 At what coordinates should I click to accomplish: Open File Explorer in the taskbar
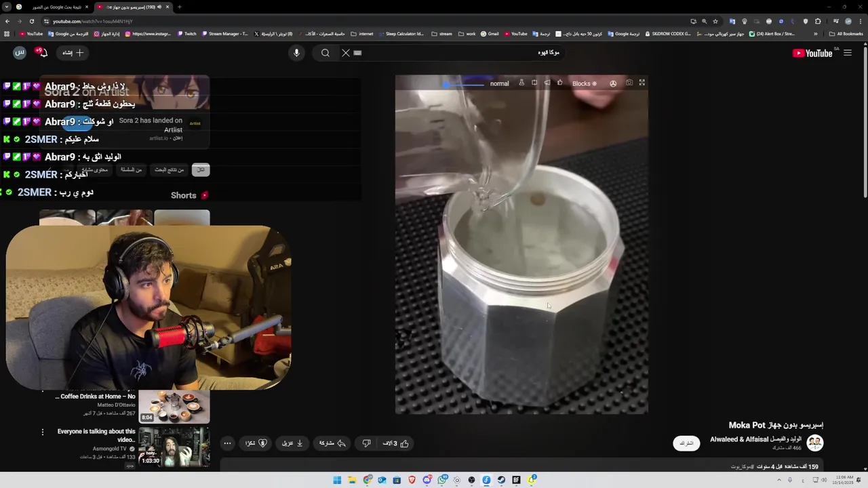[x=352, y=480]
